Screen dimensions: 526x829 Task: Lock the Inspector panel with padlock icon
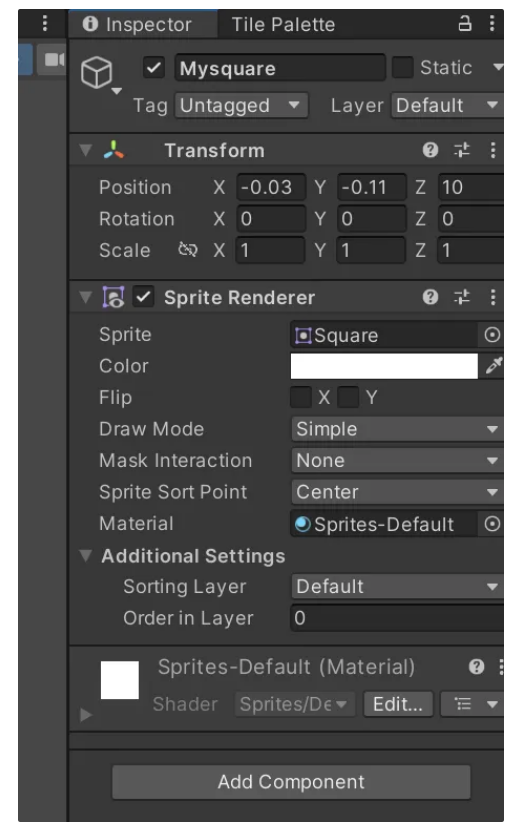464,23
